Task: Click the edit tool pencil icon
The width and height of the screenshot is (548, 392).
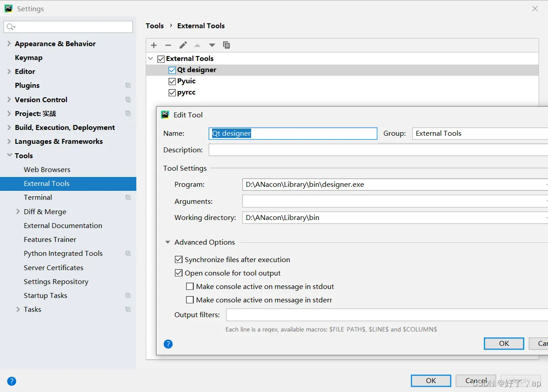Action: [x=183, y=45]
